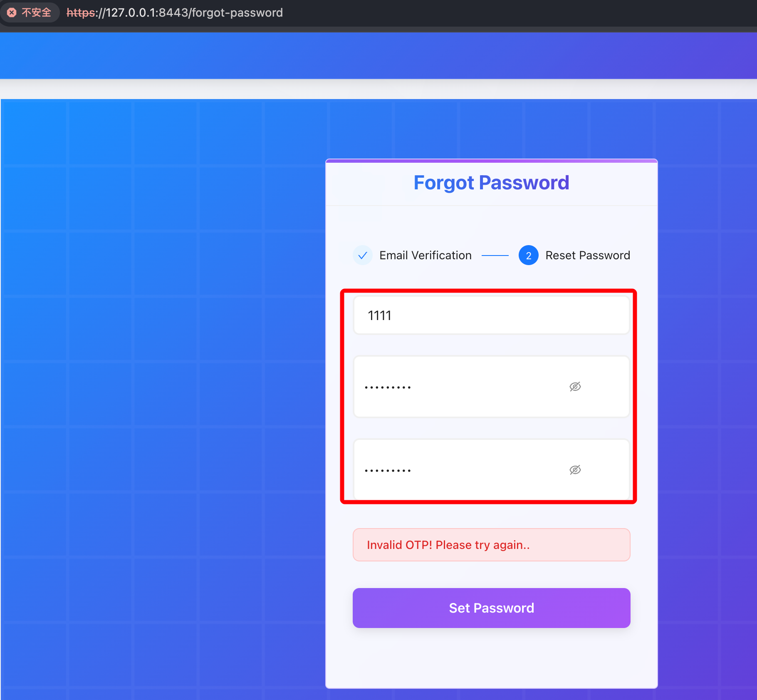Click the OTP field containing 1111
Screen dimensions: 757x700
[x=491, y=315]
